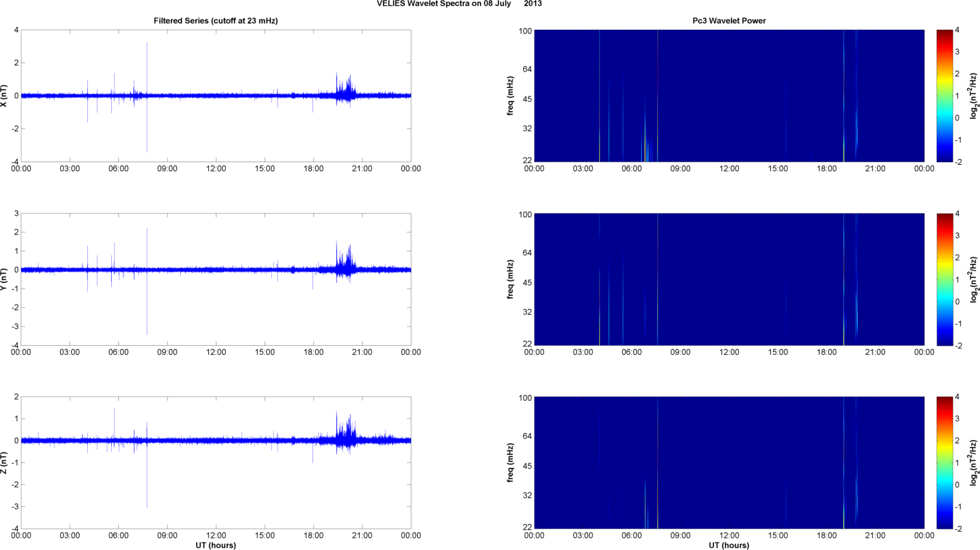Click the bottom spectrogram's color scale bar
980x550 pixels.
(x=944, y=463)
